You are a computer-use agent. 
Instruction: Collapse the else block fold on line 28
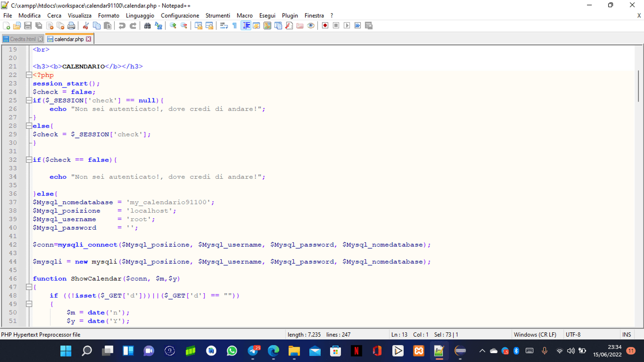pos(29,126)
